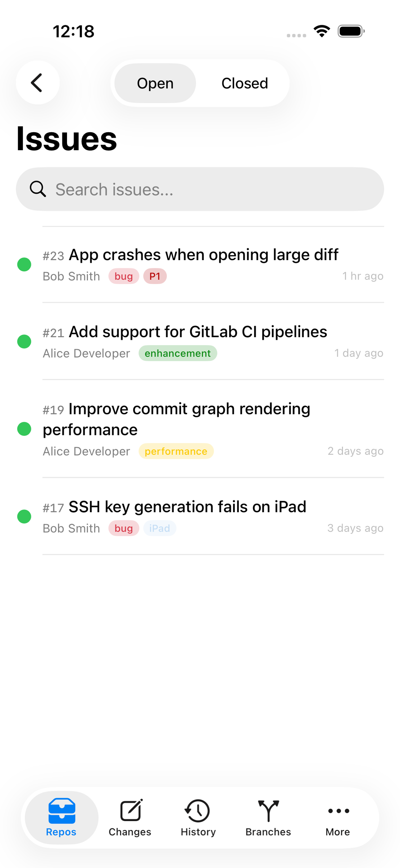Open the More menu dots

click(x=338, y=811)
